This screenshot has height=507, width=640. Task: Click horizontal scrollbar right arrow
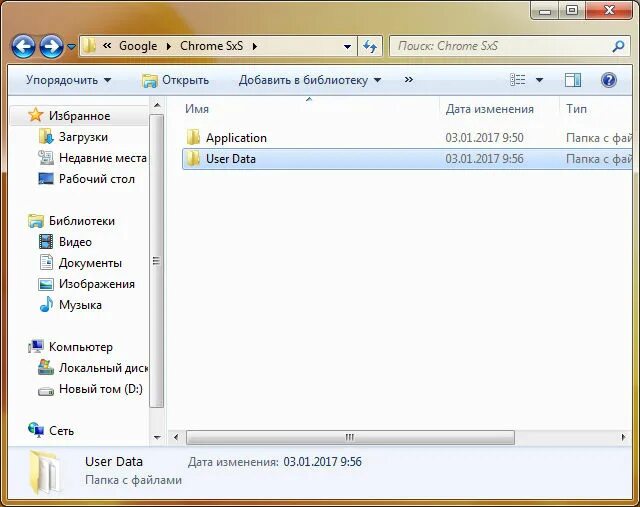(x=623, y=438)
